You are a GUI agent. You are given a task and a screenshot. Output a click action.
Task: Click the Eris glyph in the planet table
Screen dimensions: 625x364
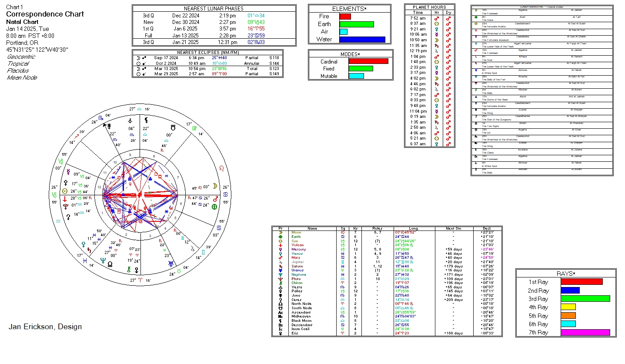pos(281,333)
